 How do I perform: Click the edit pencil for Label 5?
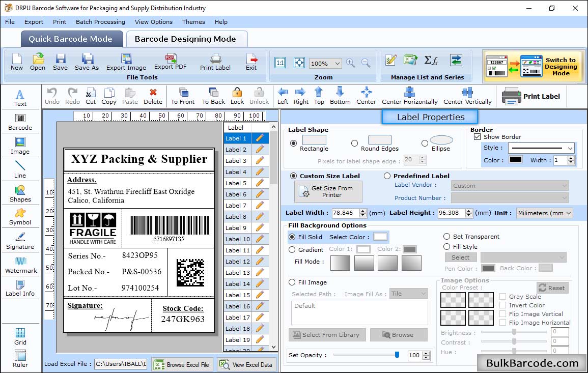[260, 183]
